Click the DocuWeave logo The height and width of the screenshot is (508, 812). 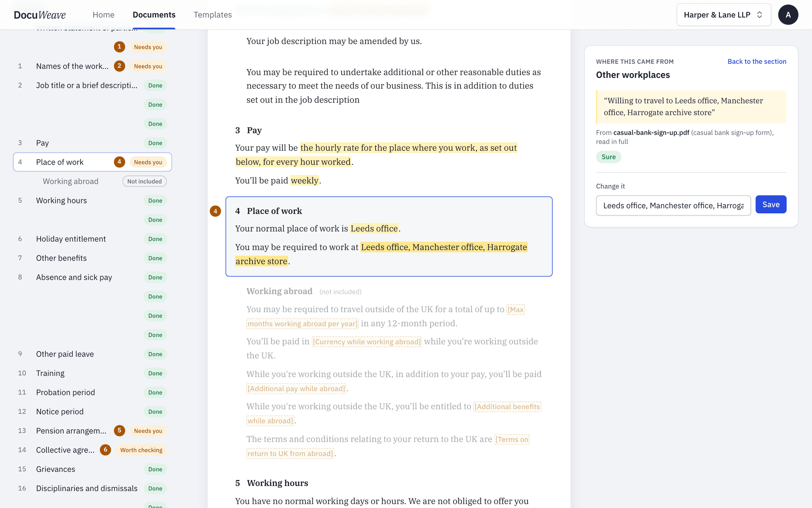[x=40, y=15]
